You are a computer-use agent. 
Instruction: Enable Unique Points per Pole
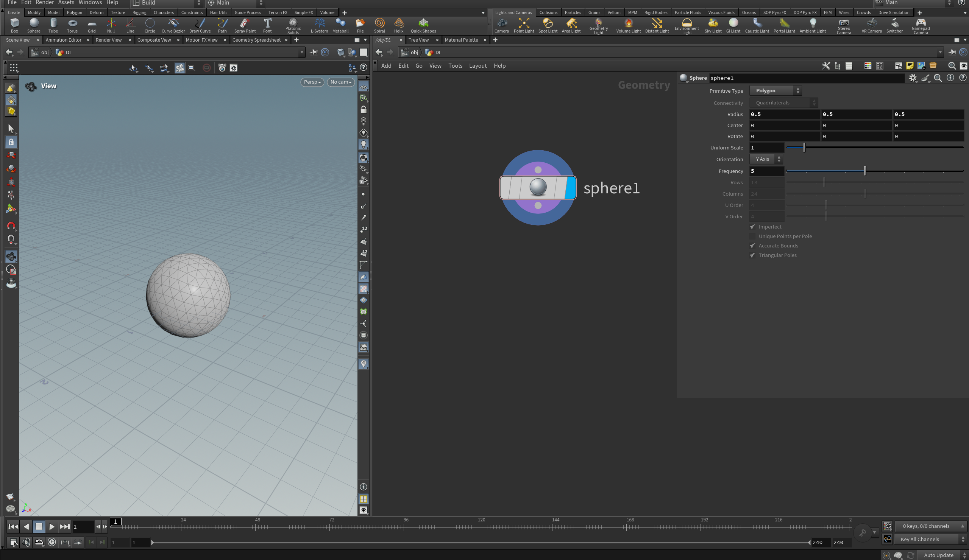tap(752, 236)
